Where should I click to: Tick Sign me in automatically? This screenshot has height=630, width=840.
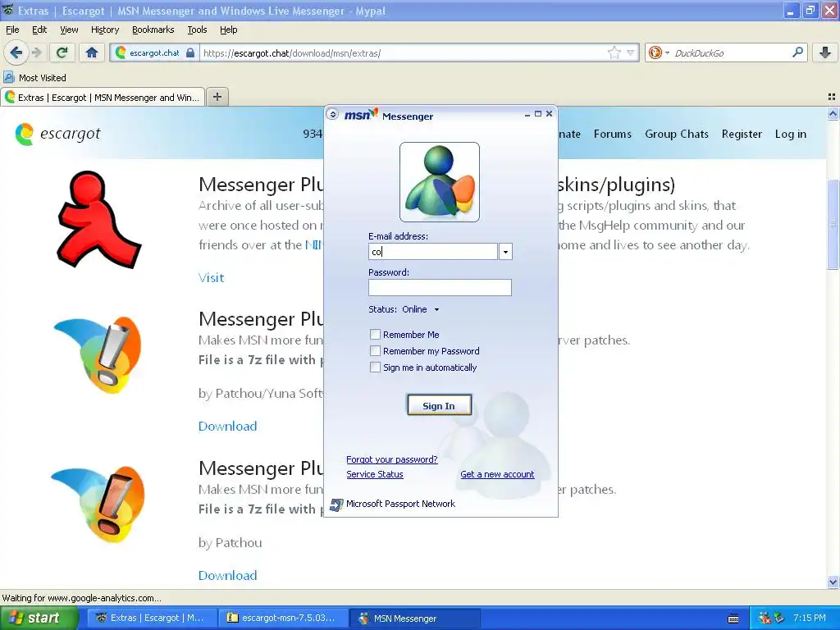click(x=375, y=367)
